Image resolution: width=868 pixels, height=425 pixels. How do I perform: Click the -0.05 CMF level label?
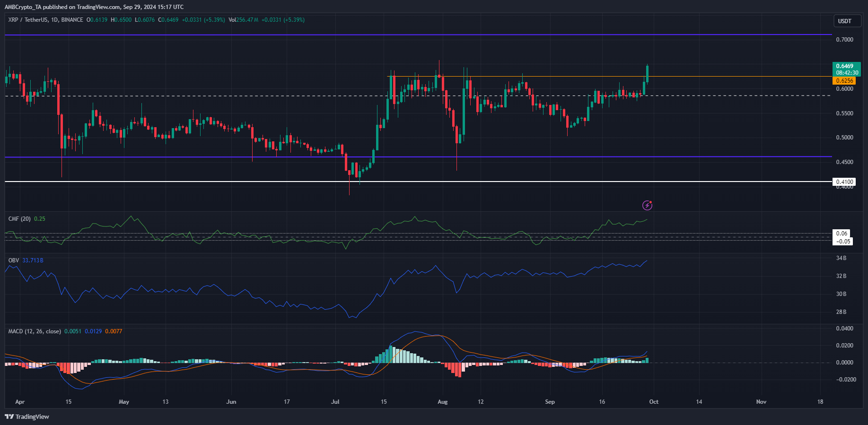click(x=843, y=242)
